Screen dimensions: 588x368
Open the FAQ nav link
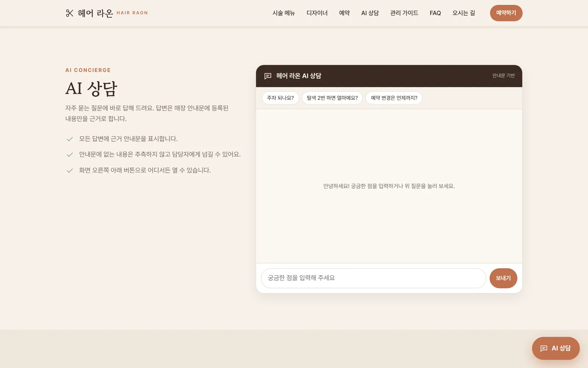pos(435,13)
